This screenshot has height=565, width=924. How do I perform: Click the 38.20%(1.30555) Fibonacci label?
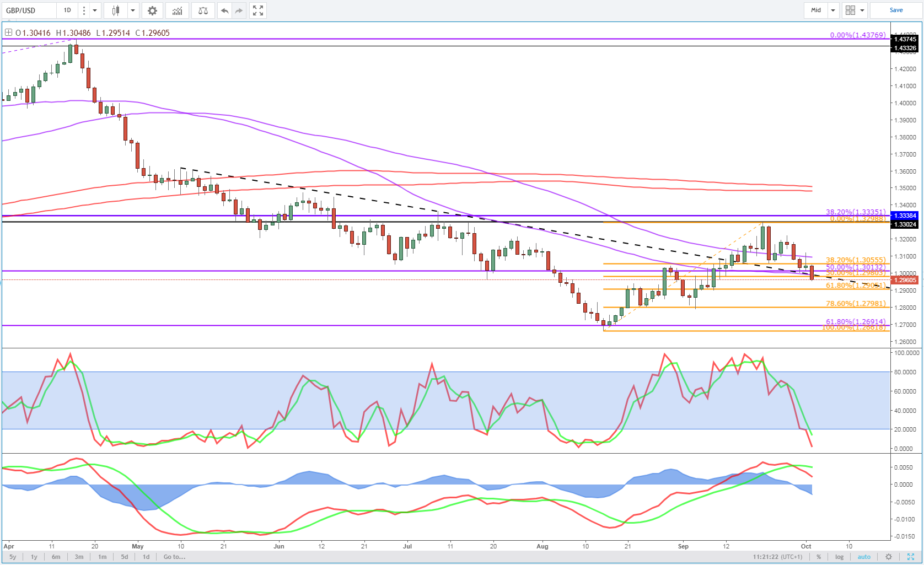click(x=856, y=260)
